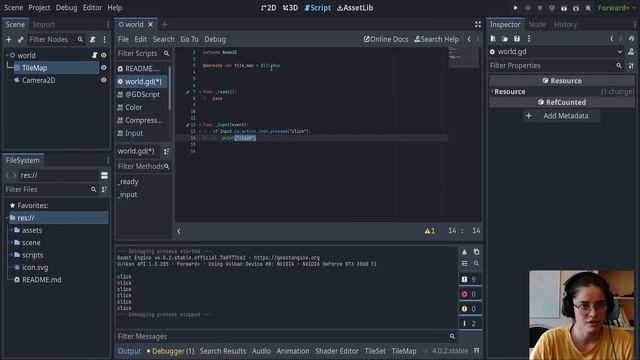Open TileSet bottom panel

pyautogui.click(x=375, y=351)
